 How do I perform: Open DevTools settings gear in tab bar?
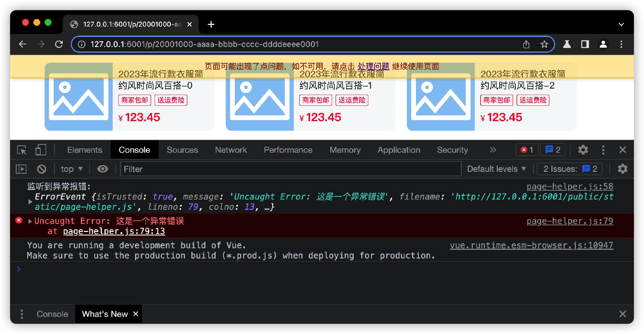click(x=583, y=150)
